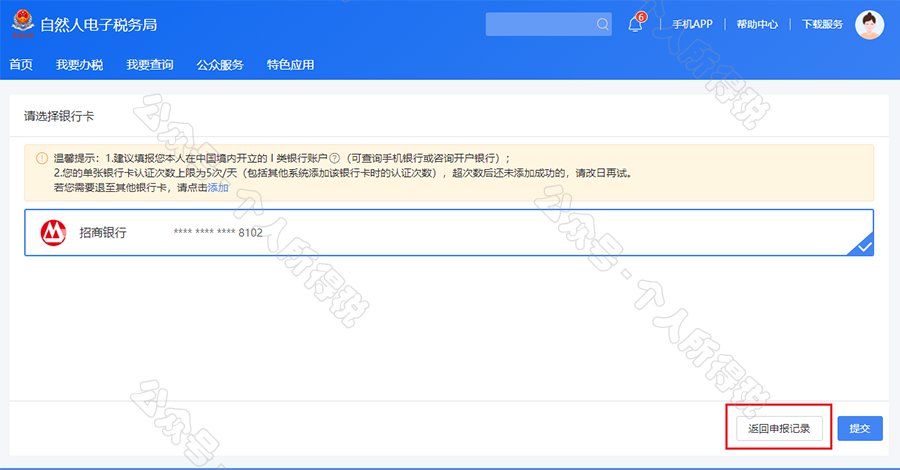
Task: Click the orange warning tip icon
Action: click(x=41, y=158)
